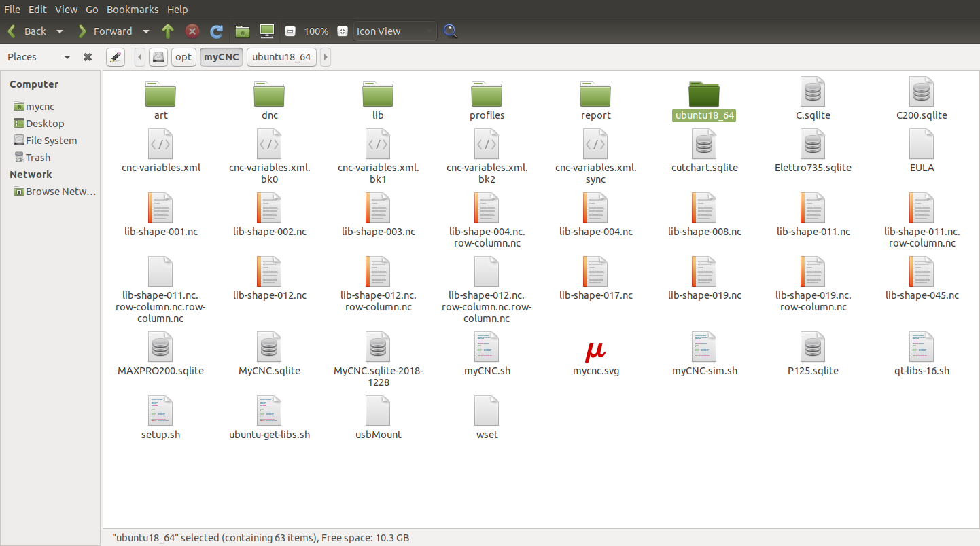Click the Zoom out minus icon
This screenshot has height=546, width=980.
[290, 31]
